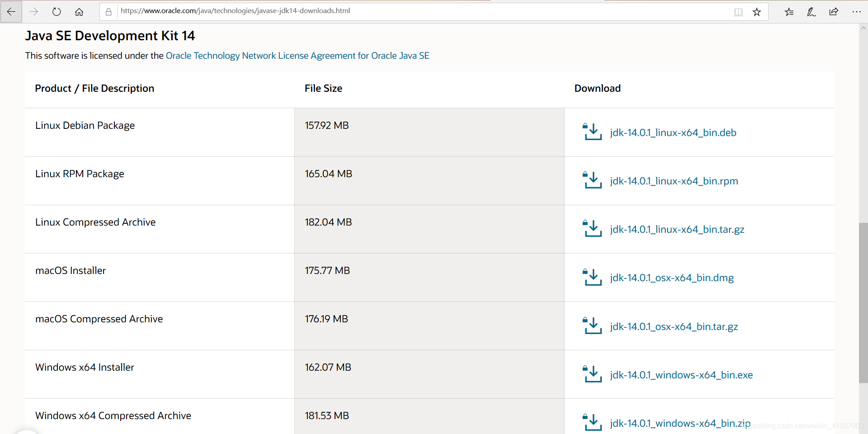Select the Linux RPM Package row label
868x434 pixels.
coord(80,174)
